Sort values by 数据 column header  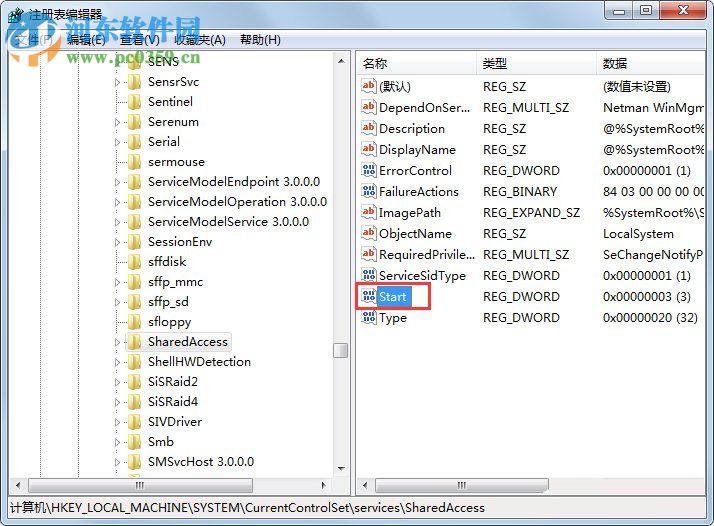tap(651, 63)
